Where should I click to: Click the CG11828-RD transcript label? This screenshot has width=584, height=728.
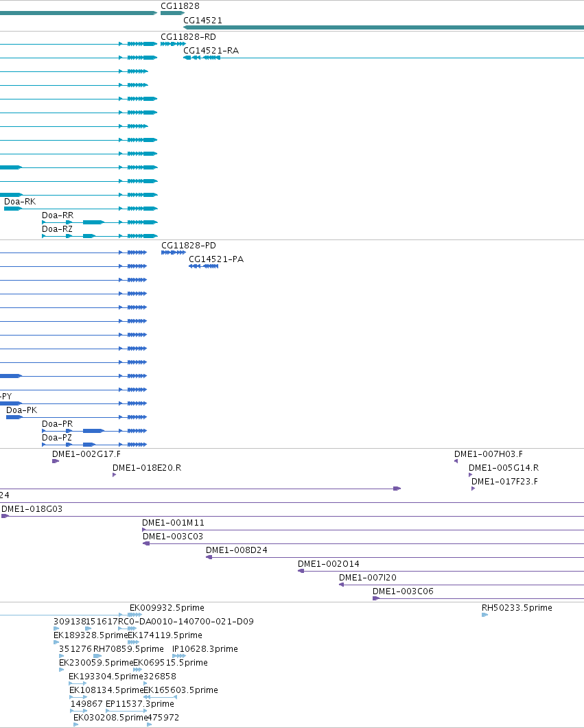[x=188, y=36]
